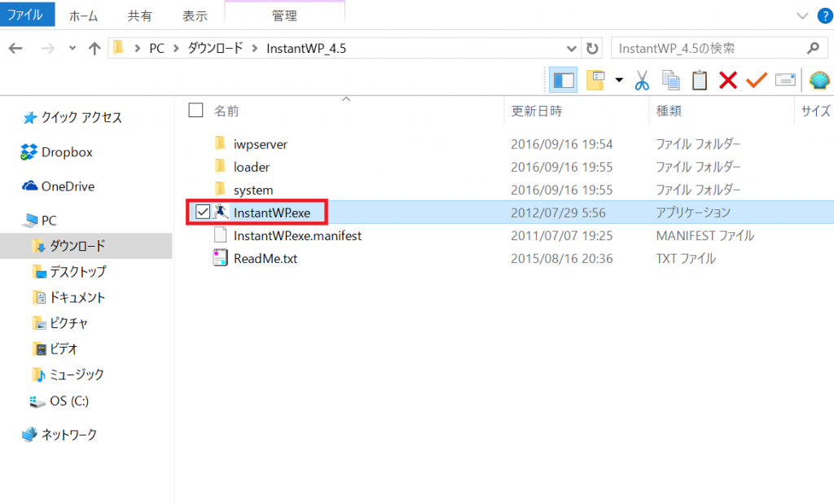Paste using the clipboard icon
This screenshot has width=834, height=504.
tap(700, 81)
